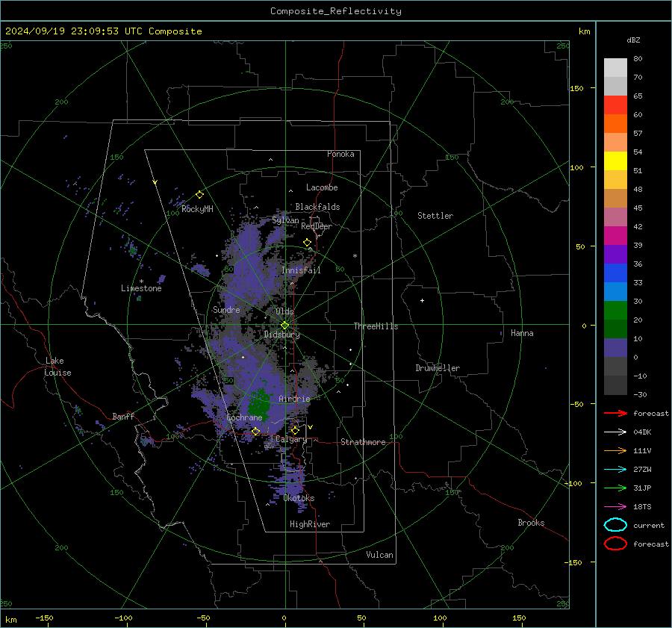Click the yellow diamond marker below Cochrane
672x628 pixels.
coord(255,431)
